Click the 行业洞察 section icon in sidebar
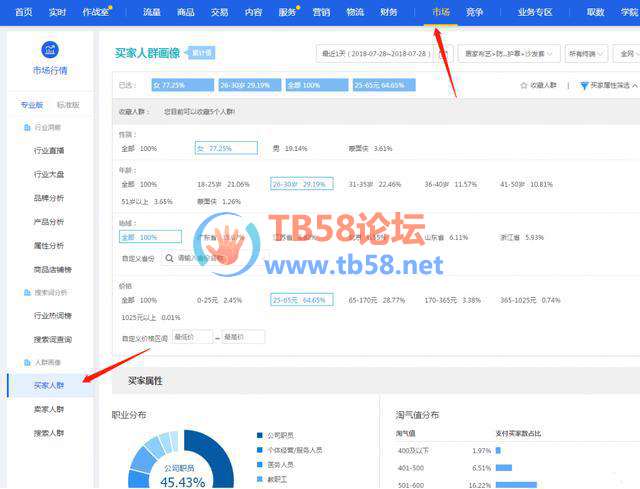 (x=25, y=128)
